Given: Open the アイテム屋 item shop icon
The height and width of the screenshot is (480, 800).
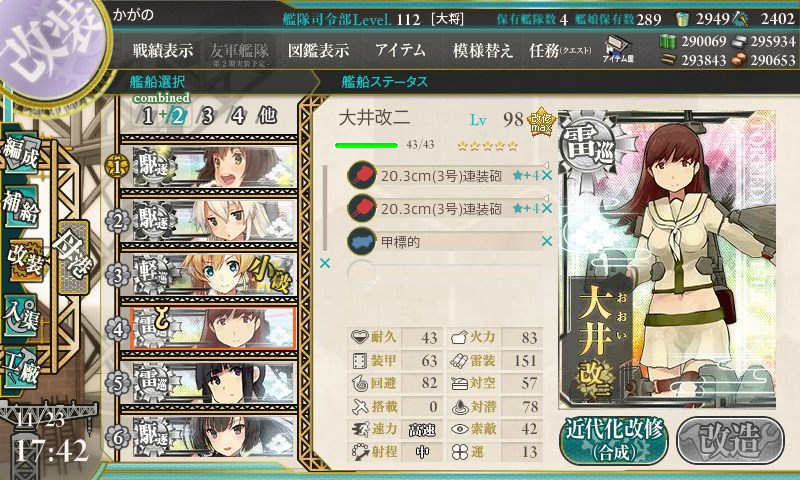Looking at the screenshot, I should tap(618, 50).
